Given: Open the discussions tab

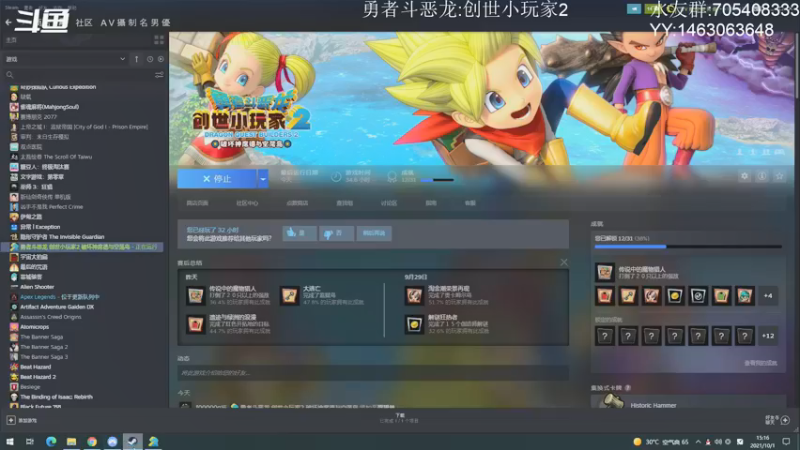Looking at the screenshot, I should click(388, 203).
